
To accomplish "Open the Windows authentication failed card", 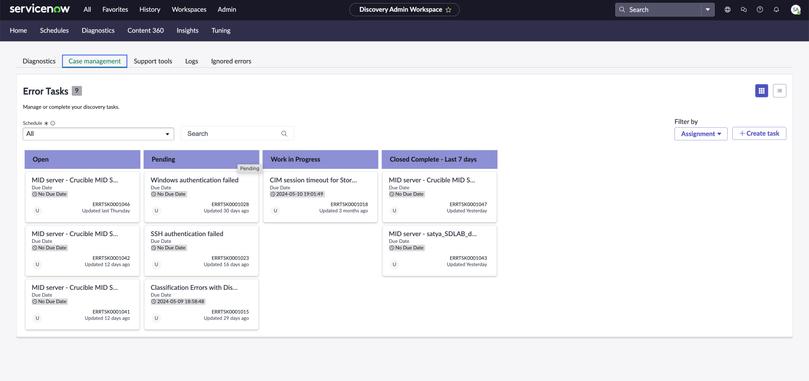I will pyautogui.click(x=201, y=197).
